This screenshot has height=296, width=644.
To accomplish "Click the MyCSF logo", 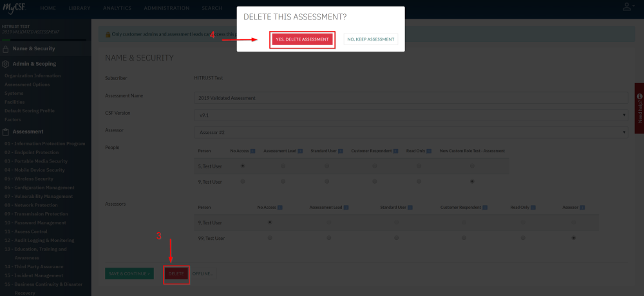I will (13, 7).
